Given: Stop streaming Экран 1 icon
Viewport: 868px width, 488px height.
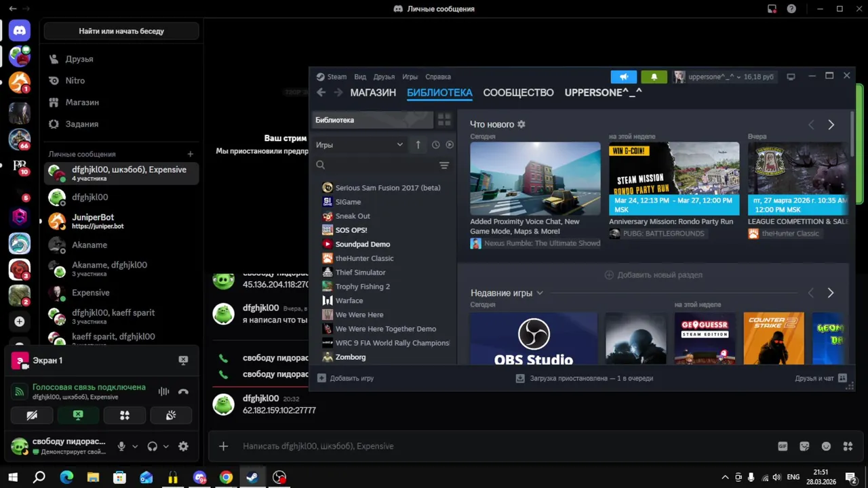Looking at the screenshot, I should click(x=183, y=361).
